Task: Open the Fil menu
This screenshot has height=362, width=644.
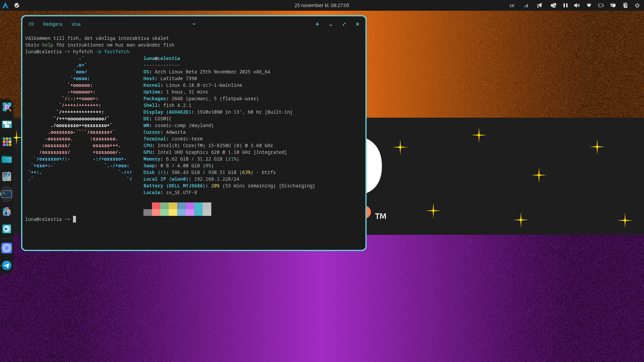Action: (x=31, y=24)
